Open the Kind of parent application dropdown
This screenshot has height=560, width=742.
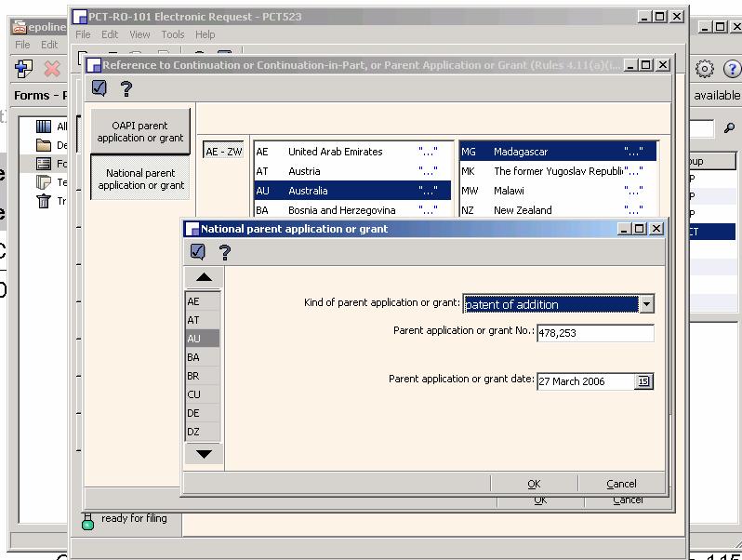(646, 304)
